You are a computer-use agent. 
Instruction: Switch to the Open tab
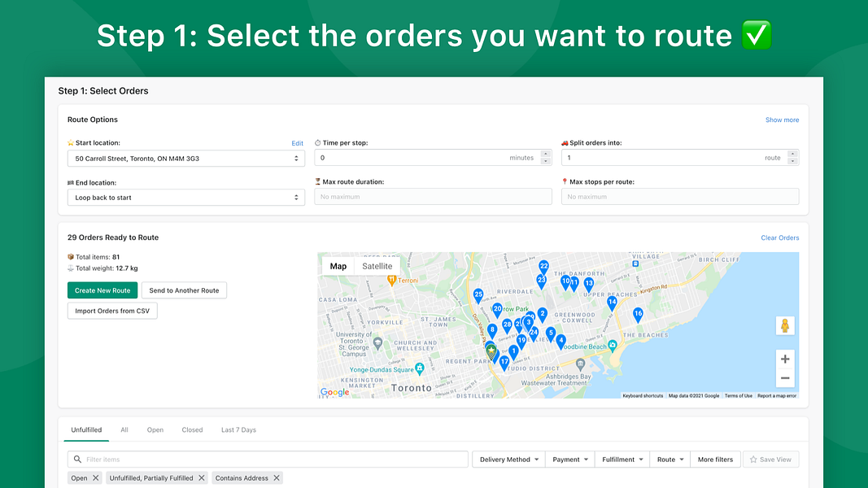(155, 430)
